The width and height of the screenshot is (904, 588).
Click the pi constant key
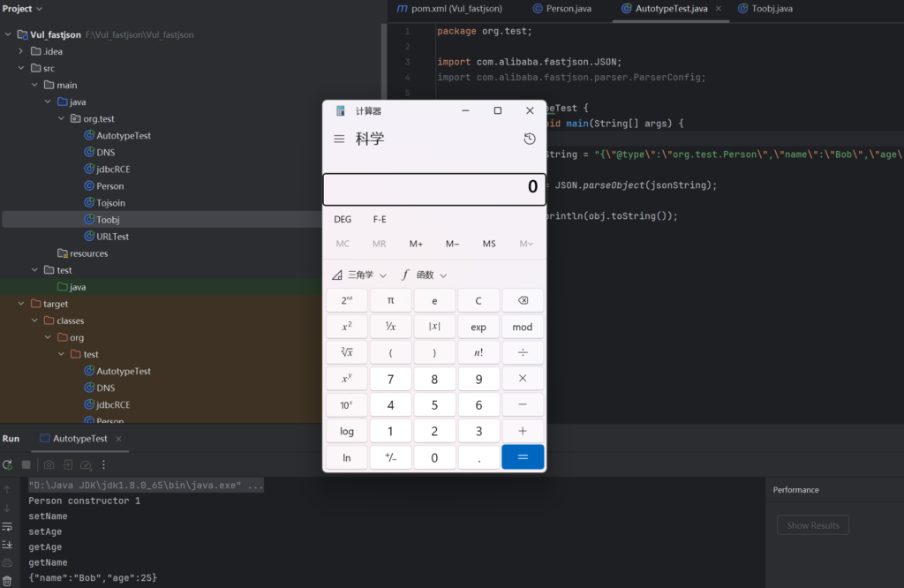coord(390,300)
